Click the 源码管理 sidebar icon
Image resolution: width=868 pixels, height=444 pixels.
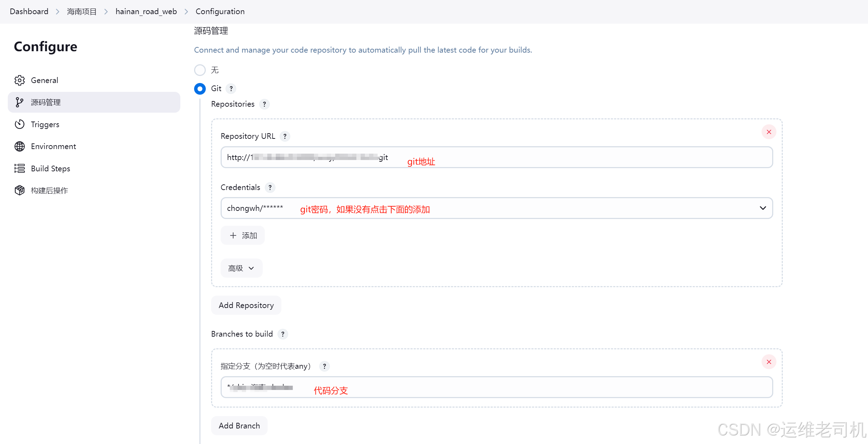[21, 102]
